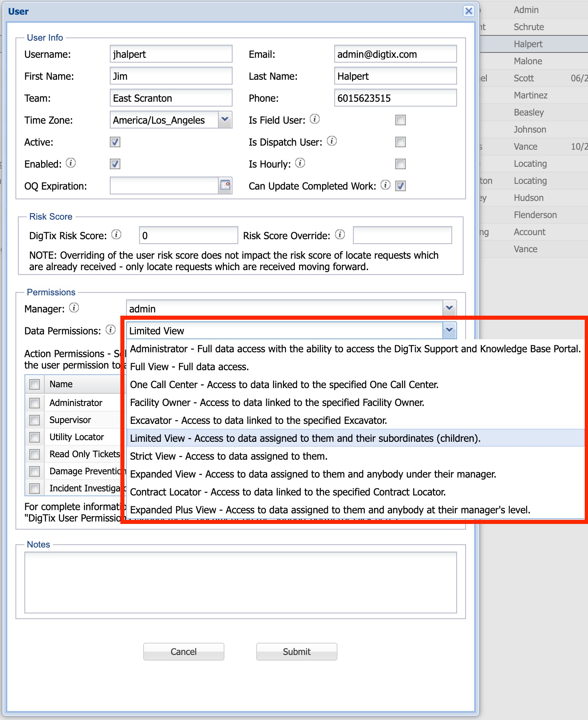Screen dimensions: 588x720
Task: Select the Schrute row in background list
Action: pos(534,27)
